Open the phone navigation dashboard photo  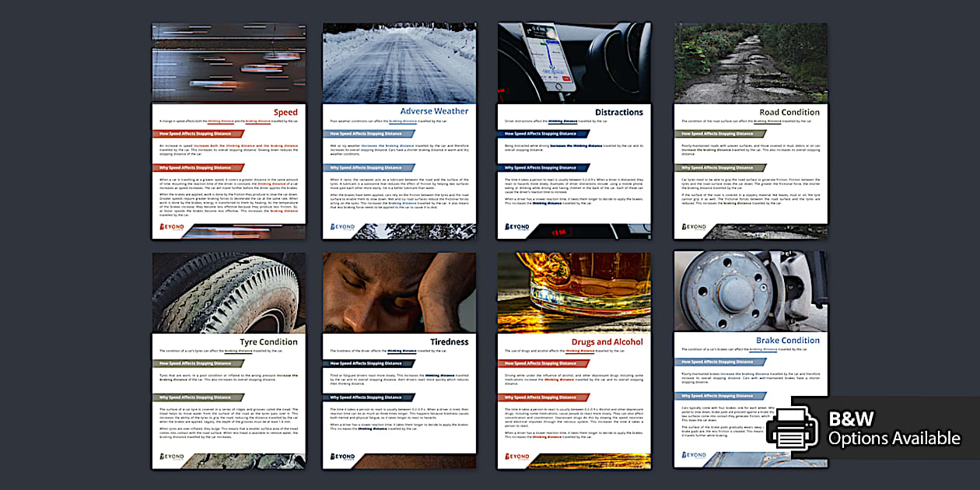point(574,62)
